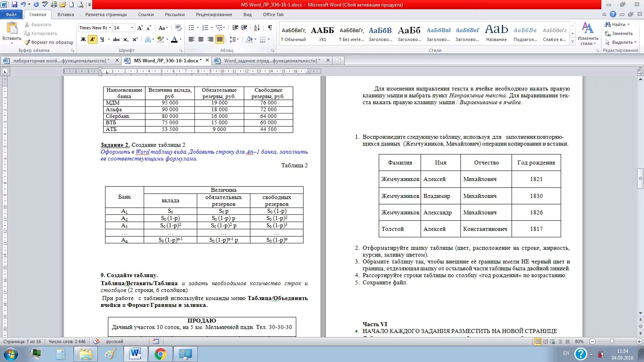Screen dimensions: 644x362
Task: Center the paragraph text
Action: click(201, 39)
